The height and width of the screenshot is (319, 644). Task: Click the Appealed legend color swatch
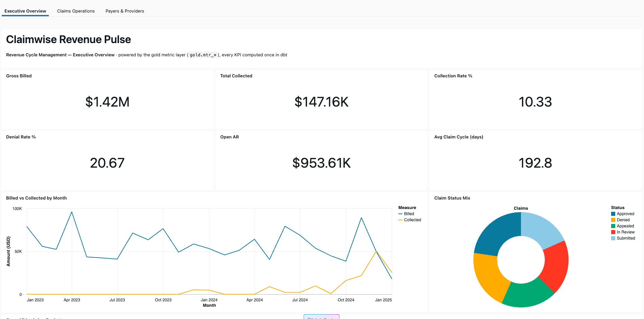[x=613, y=226]
